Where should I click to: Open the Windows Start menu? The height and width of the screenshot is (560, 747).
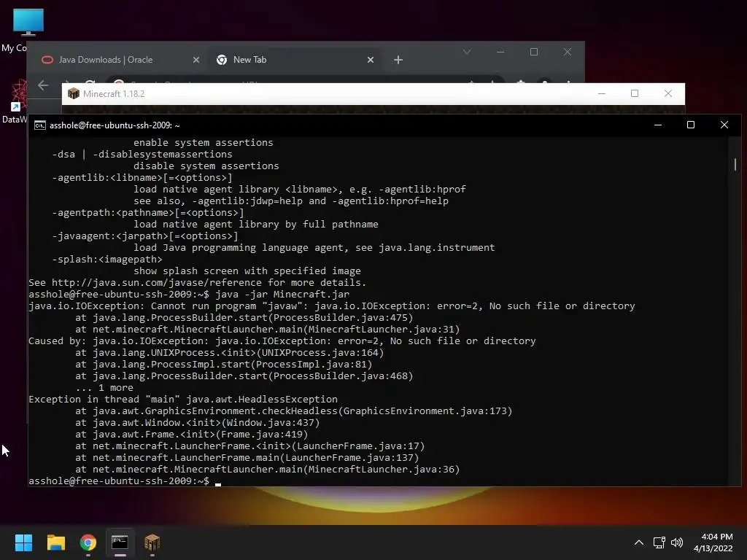(23, 542)
